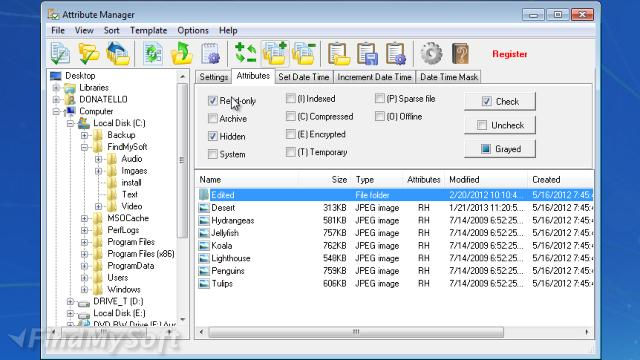Switch to the Increment Date Time tab

(374, 77)
